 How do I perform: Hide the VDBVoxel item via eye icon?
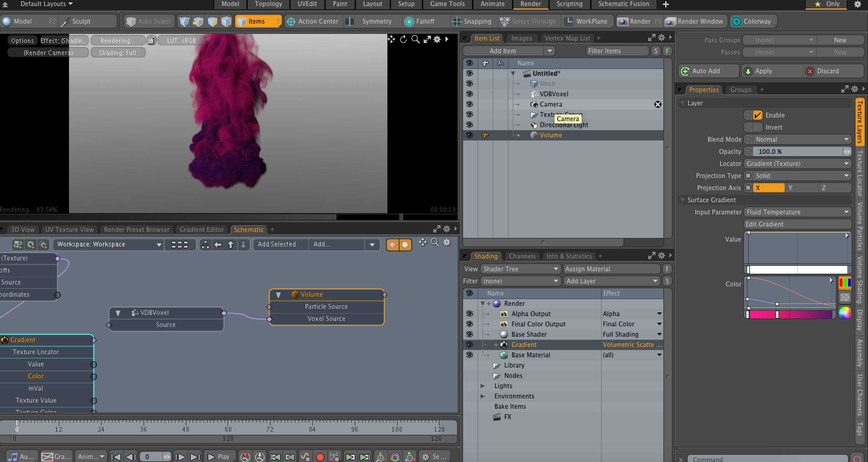click(x=469, y=94)
